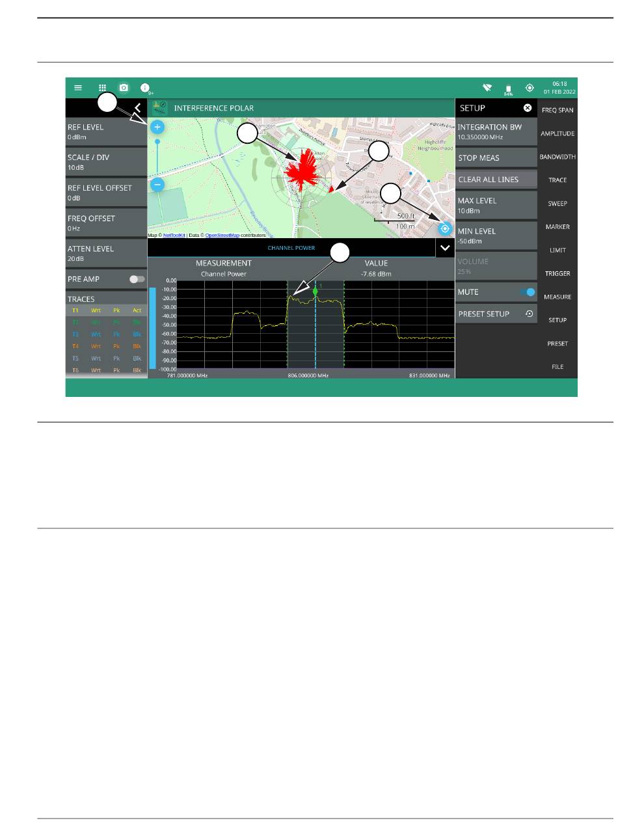618x840 pixels.
Task: Reset via Preset Setup restore icon
Action: 529,314
